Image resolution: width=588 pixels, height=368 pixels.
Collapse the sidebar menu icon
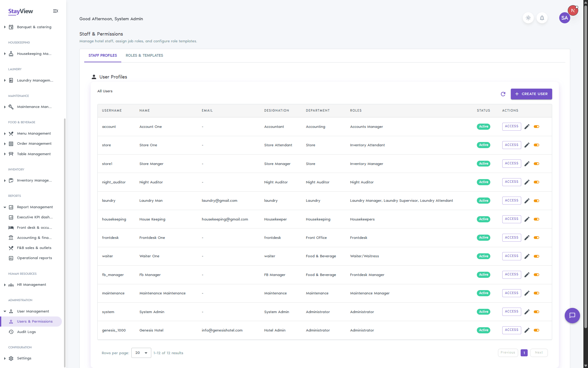click(55, 11)
